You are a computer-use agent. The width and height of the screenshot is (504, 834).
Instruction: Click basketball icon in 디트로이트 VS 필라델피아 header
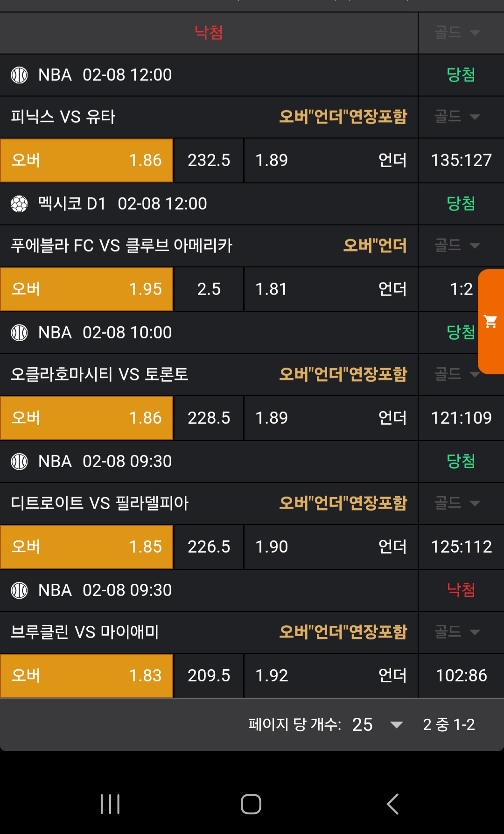pyautogui.click(x=19, y=462)
